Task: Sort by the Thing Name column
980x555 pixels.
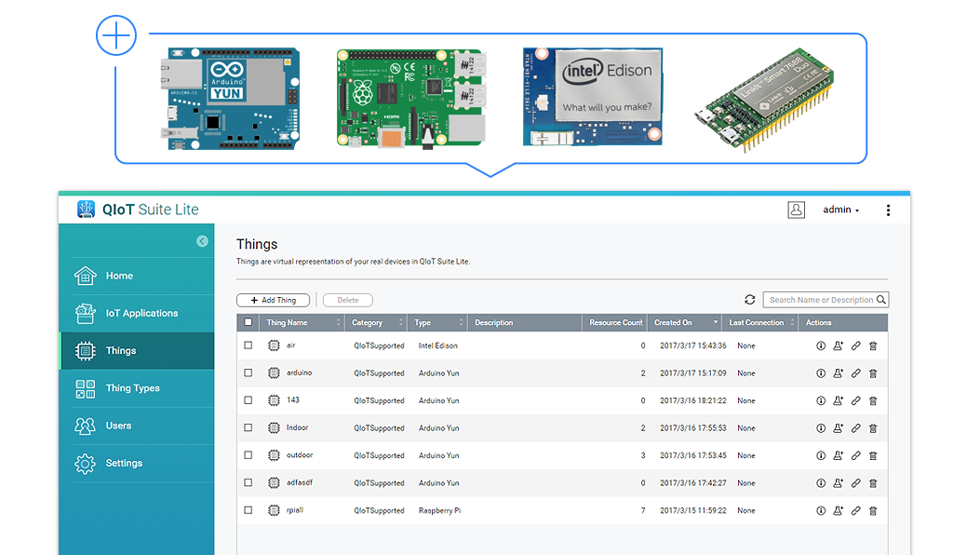Action: [x=302, y=323]
